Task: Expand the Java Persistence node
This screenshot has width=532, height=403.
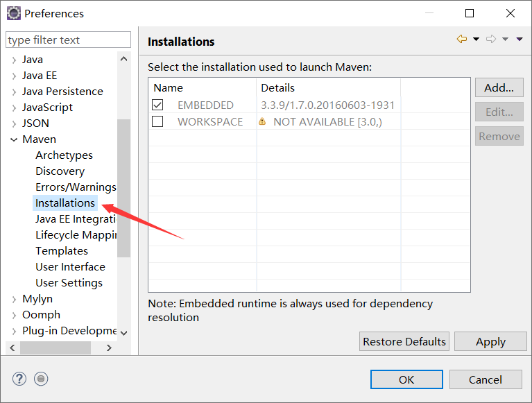Action: (x=14, y=92)
